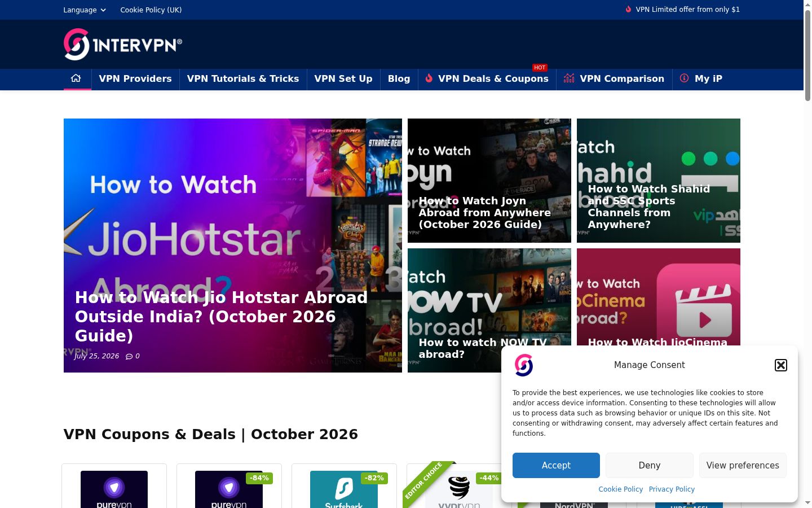Open the Privacy Policy link in consent dialog
The height and width of the screenshot is (508, 812).
[672, 489]
